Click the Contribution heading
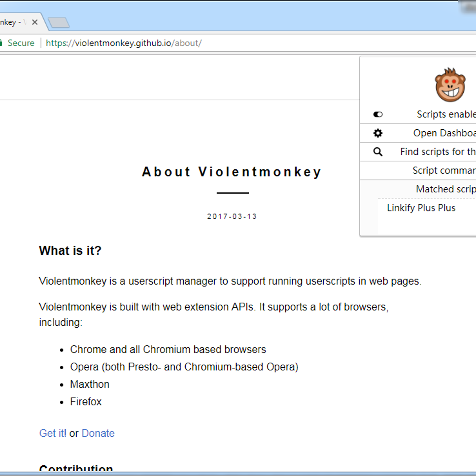Screen dimensions: 476x476 [76, 468]
